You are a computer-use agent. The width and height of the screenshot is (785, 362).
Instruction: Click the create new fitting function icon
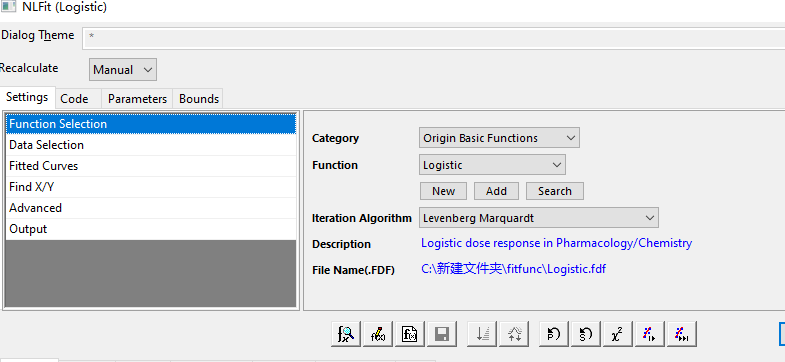[x=410, y=334]
